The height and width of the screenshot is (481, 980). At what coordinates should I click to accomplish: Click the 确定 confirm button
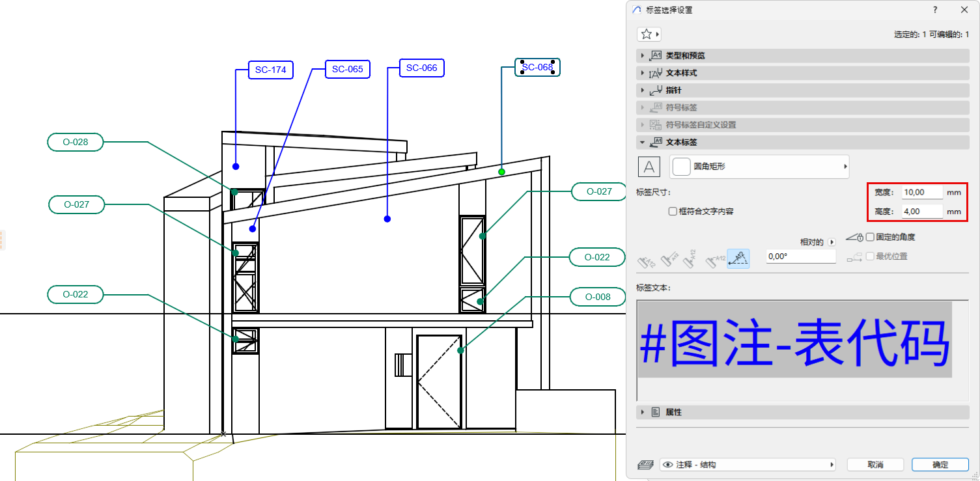940,464
